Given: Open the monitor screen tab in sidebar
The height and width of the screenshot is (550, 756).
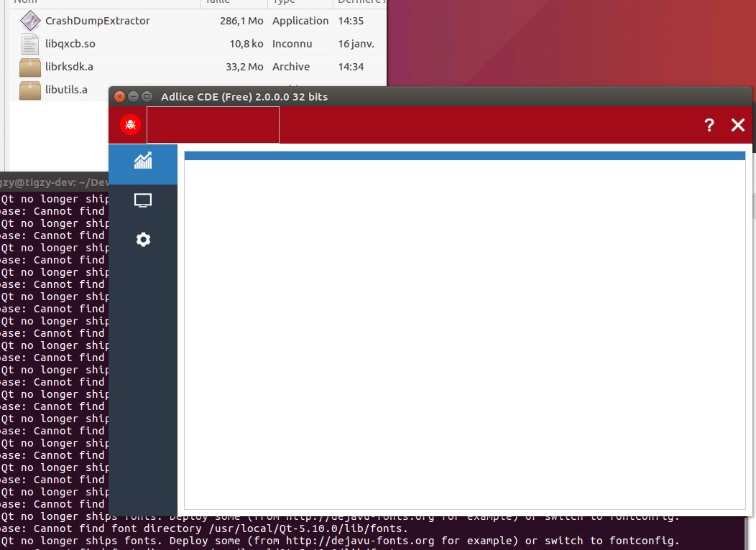Looking at the screenshot, I should pyautogui.click(x=143, y=200).
